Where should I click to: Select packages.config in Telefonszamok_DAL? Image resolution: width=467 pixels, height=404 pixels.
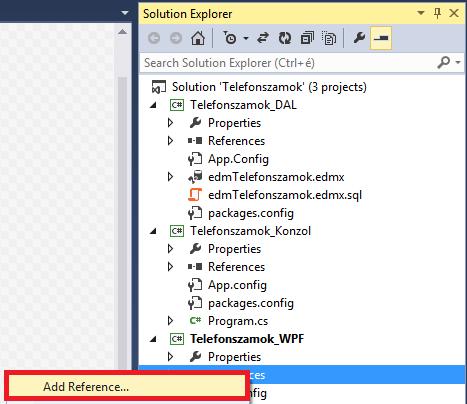point(251,213)
